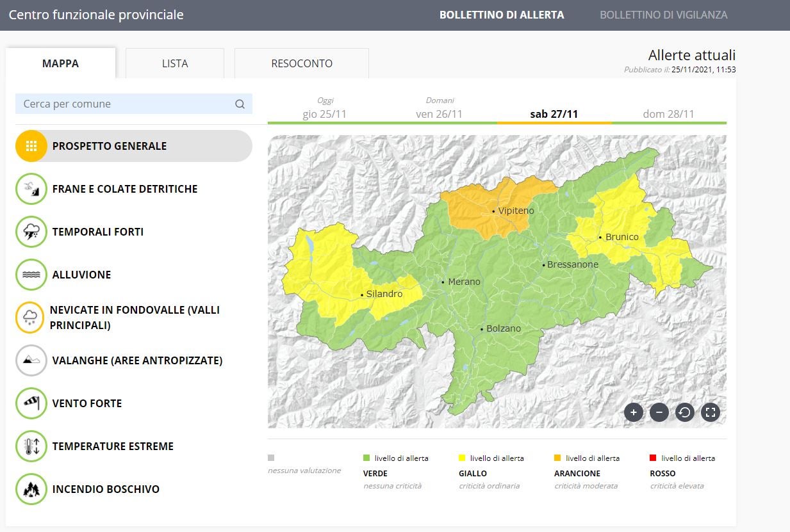This screenshot has height=532, width=790.
Task: Open Bollettino di Vigilanza page
Action: click(x=663, y=15)
